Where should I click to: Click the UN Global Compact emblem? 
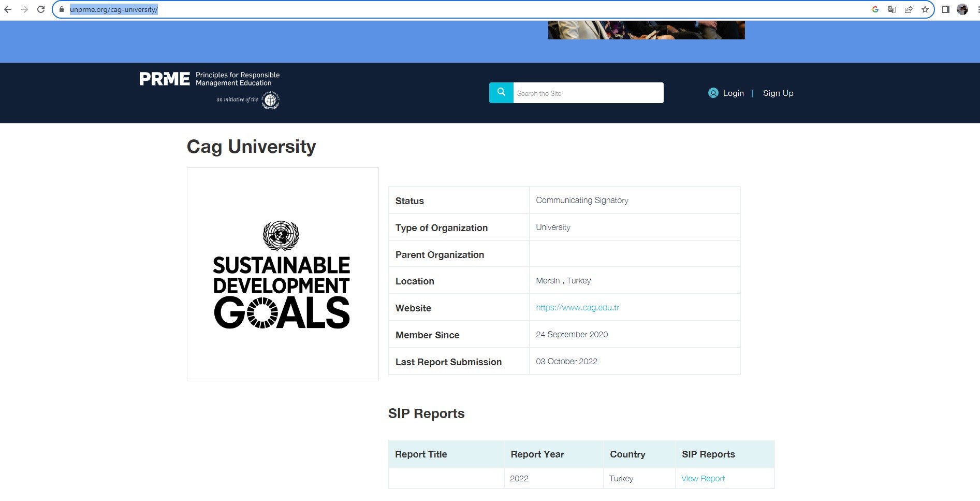coord(270,100)
